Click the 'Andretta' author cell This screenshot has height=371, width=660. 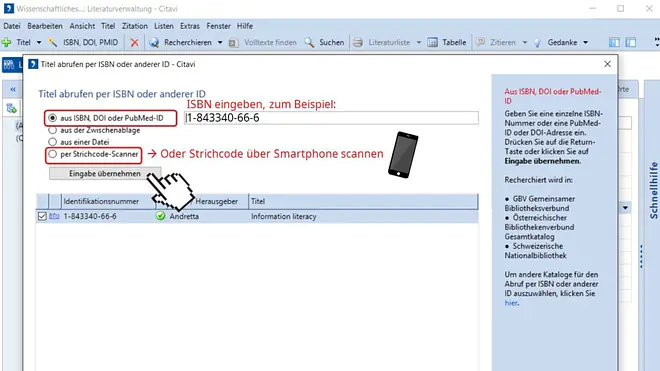click(184, 216)
